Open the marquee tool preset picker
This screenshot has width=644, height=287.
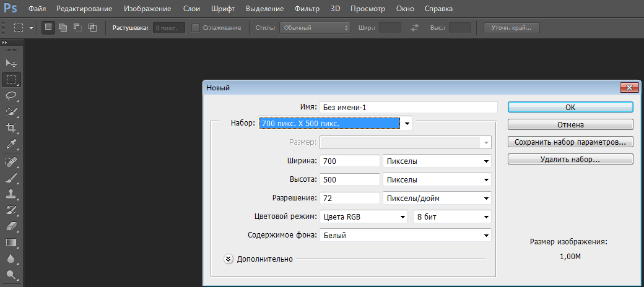[x=31, y=28]
